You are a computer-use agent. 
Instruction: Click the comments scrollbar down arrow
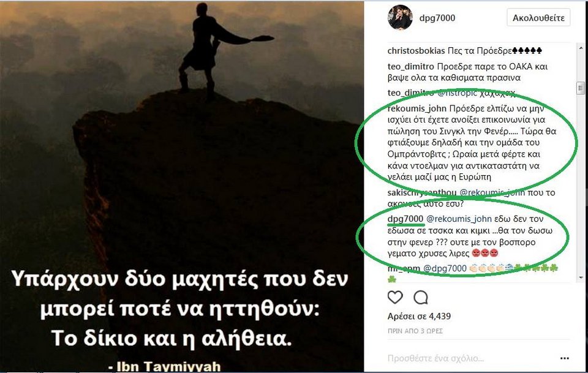[581, 278]
